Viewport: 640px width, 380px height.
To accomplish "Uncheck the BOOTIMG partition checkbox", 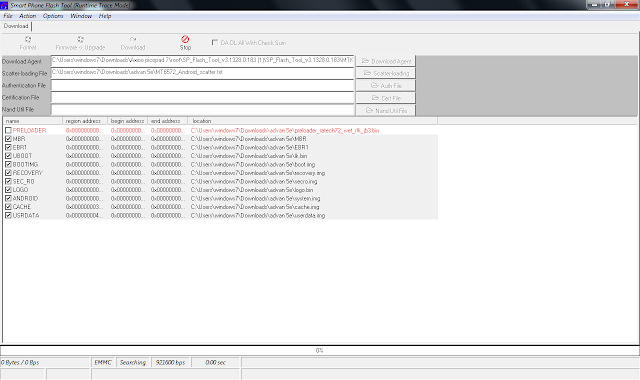I will 8,164.
